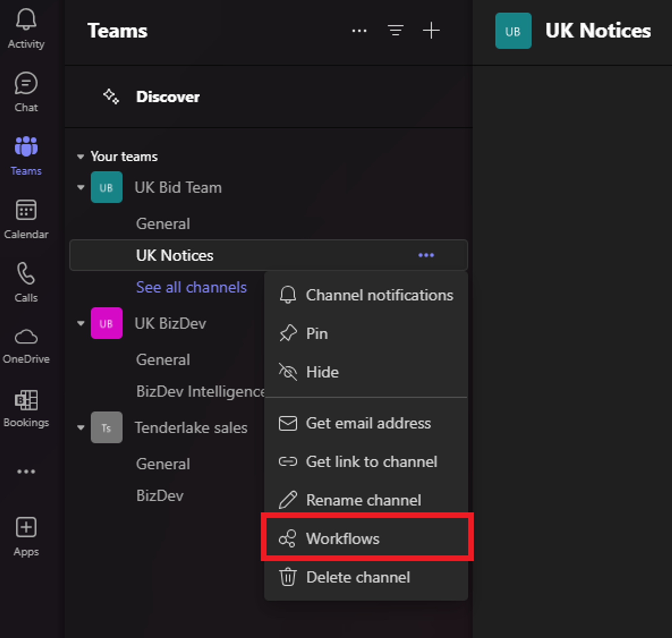Open the BizDev Intelligence channel
672x638 pixels.
tap(200, 391)
